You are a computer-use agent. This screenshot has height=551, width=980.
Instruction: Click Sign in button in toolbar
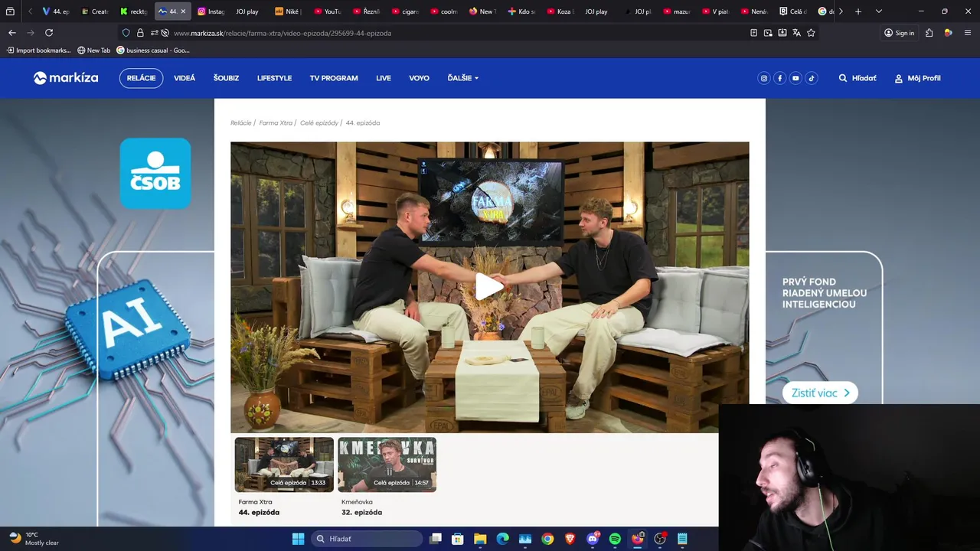899,33
